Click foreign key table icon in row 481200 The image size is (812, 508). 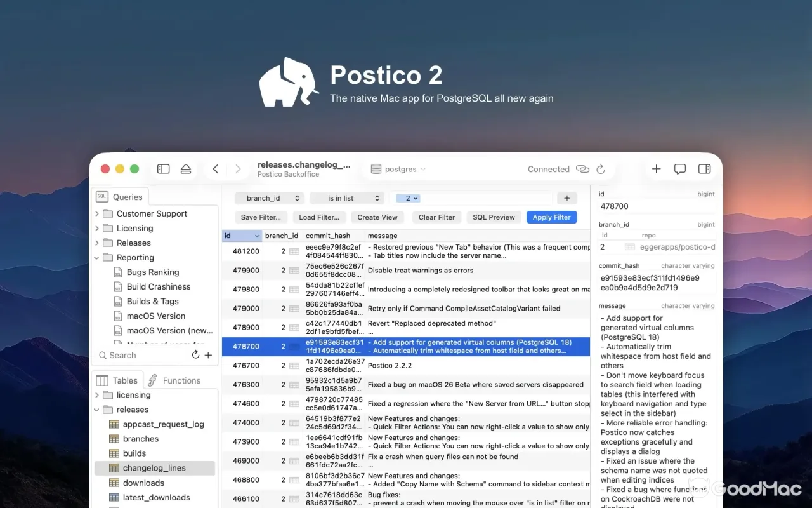294,251
